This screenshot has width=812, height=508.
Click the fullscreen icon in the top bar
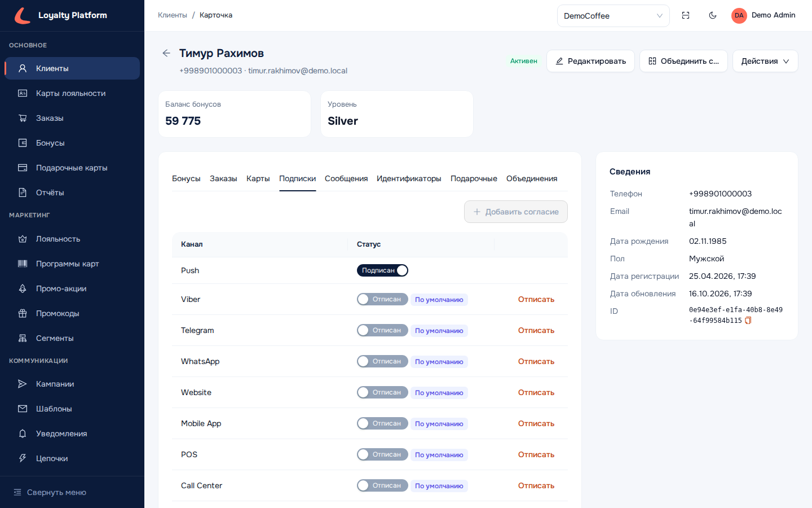[686, 15]
